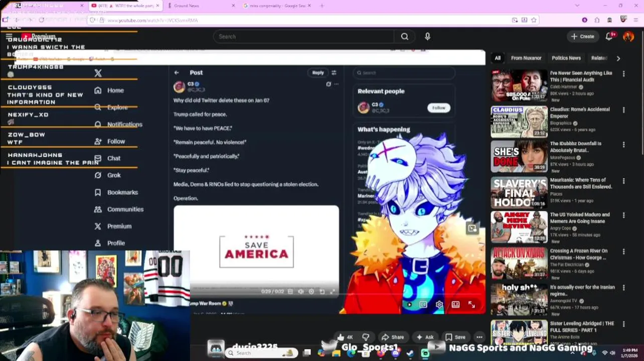
Task: Toggle YouTube player autoplay switch
Action: tap(408, 304)
